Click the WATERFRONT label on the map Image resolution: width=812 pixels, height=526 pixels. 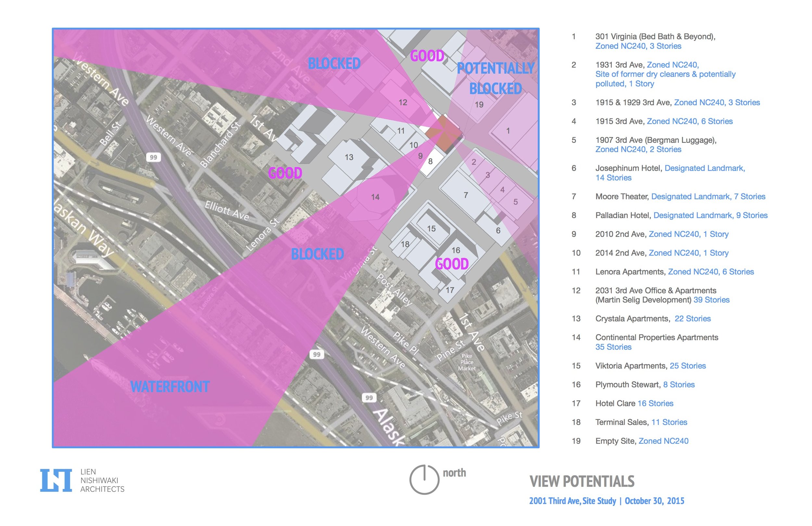click(170, 387)
